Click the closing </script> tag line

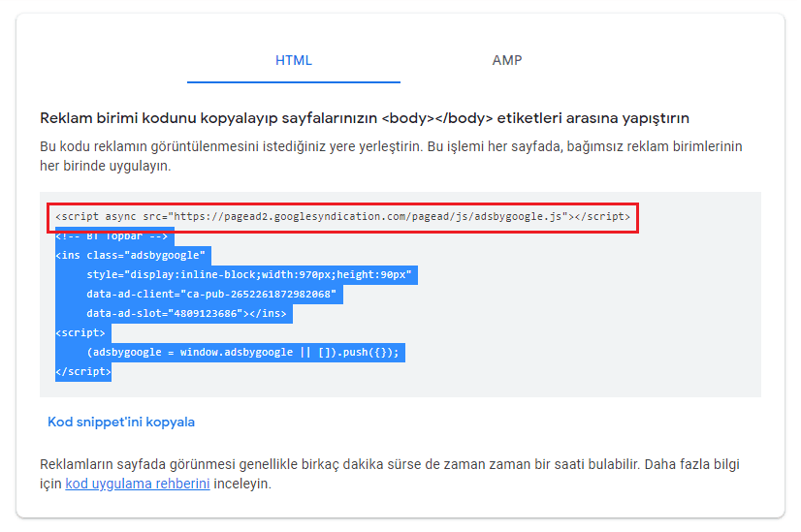[x=83, y=372]
